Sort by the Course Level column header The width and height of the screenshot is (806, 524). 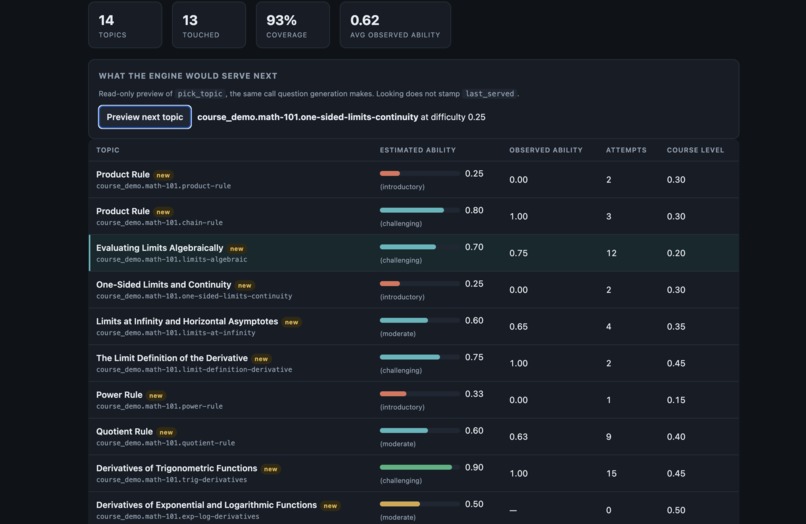click(x=695, y=150)
